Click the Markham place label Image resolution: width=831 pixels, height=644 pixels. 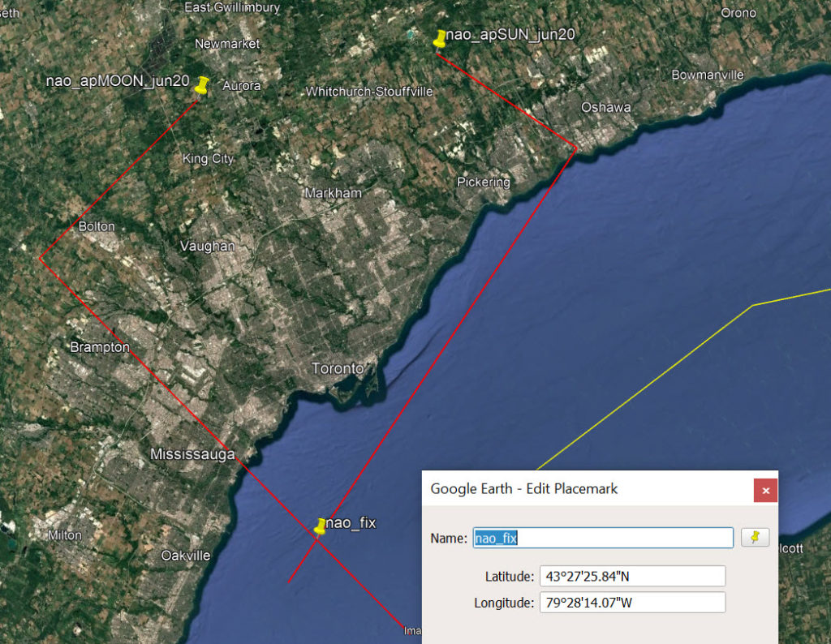click(x=333, y=194)
